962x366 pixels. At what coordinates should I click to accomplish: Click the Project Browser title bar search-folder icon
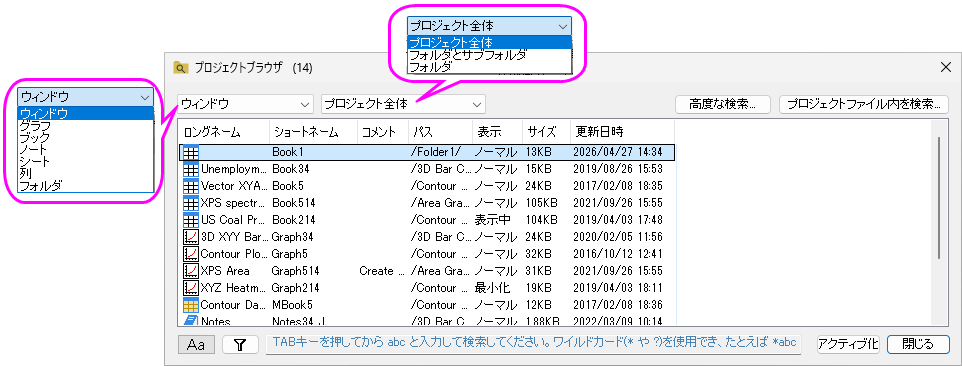pos(180,67)
